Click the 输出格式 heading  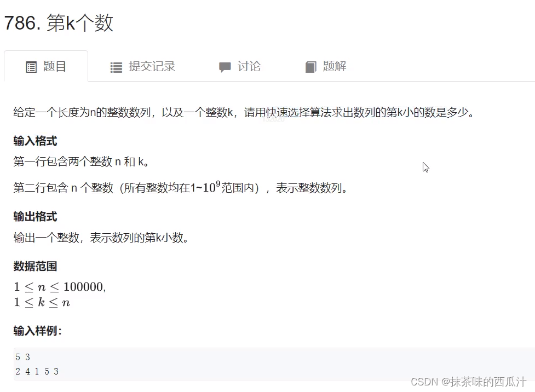coord(35,216)
